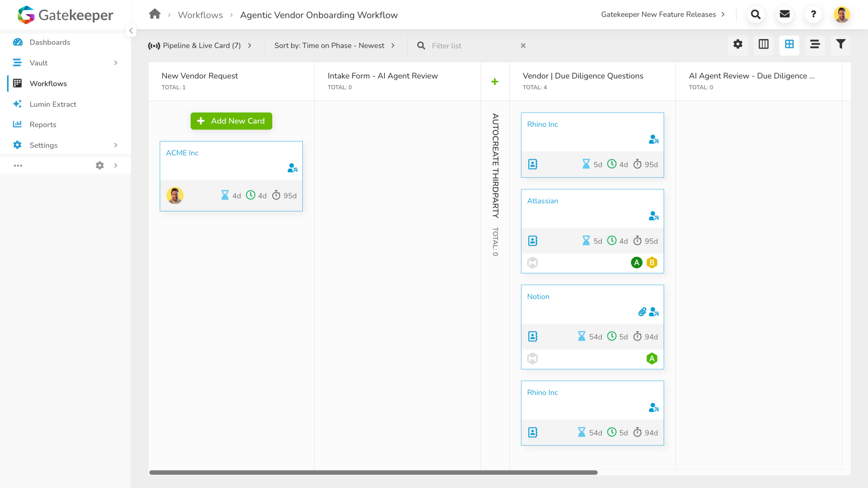Switch to the grid card view
The width and height of the screenshot is (868, 488).
pyautogui.click(x=789, y=44)
